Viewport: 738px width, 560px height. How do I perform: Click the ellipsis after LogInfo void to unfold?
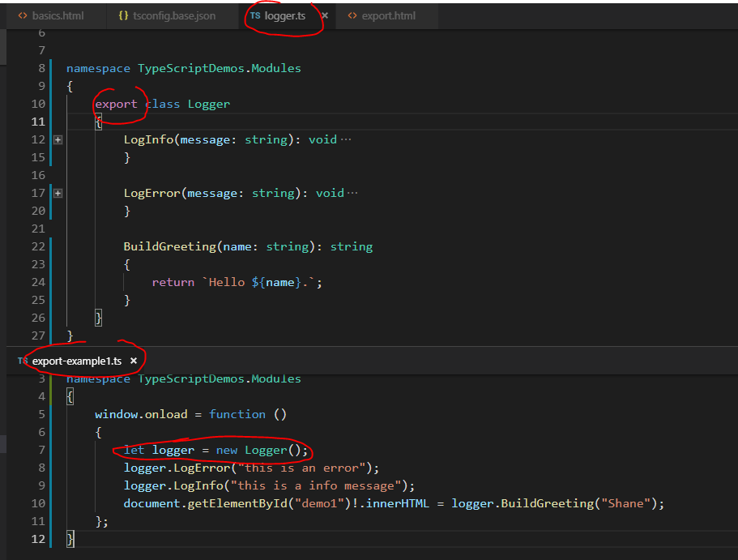346,139
